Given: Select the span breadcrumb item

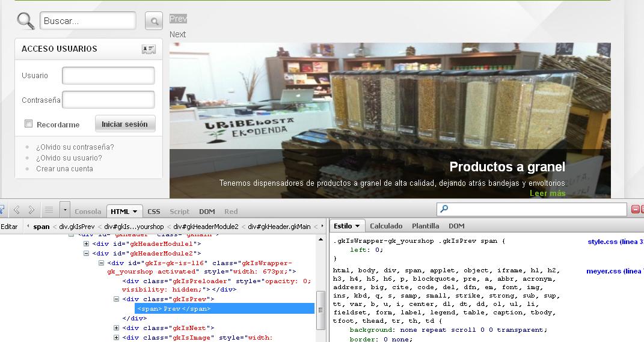Looking at the screenshot, I should click(x=41, y=226).
